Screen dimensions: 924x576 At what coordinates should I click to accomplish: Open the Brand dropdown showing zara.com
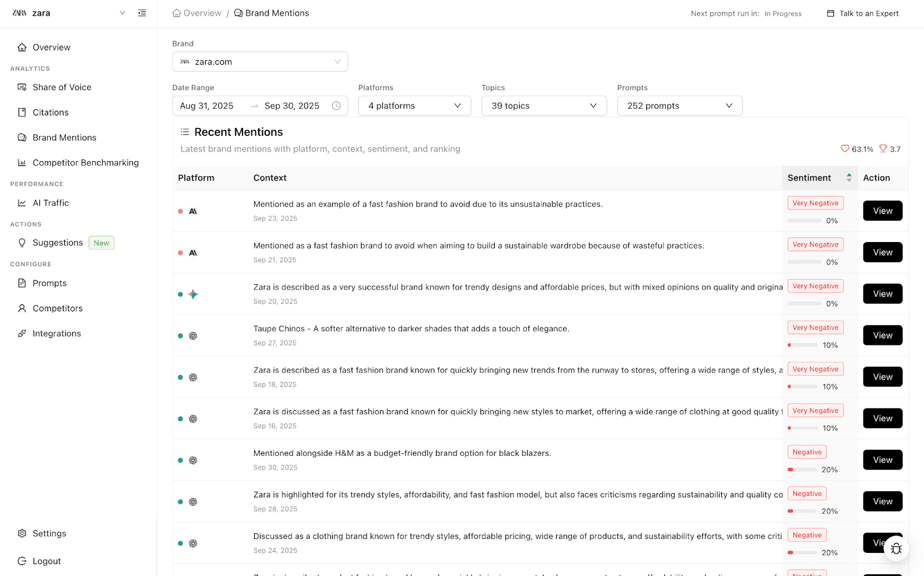[x=260, y=62]
